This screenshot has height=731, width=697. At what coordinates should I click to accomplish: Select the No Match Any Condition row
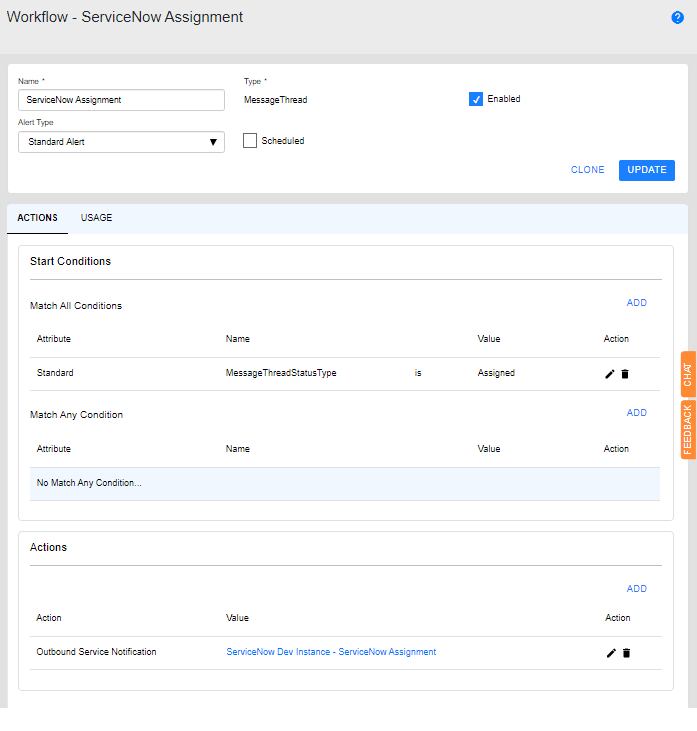pyautogui.click(x=344, y=483)
